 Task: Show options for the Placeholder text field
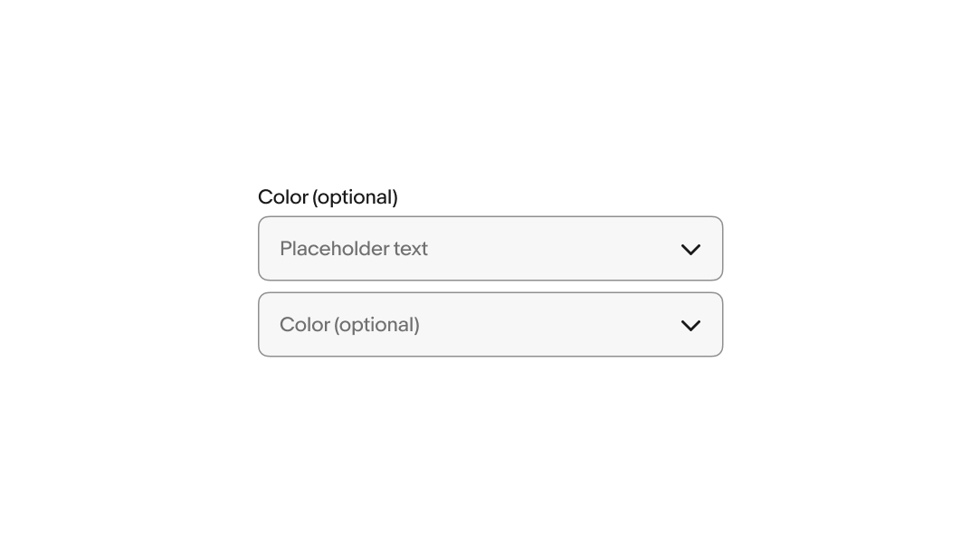(490, 249)
